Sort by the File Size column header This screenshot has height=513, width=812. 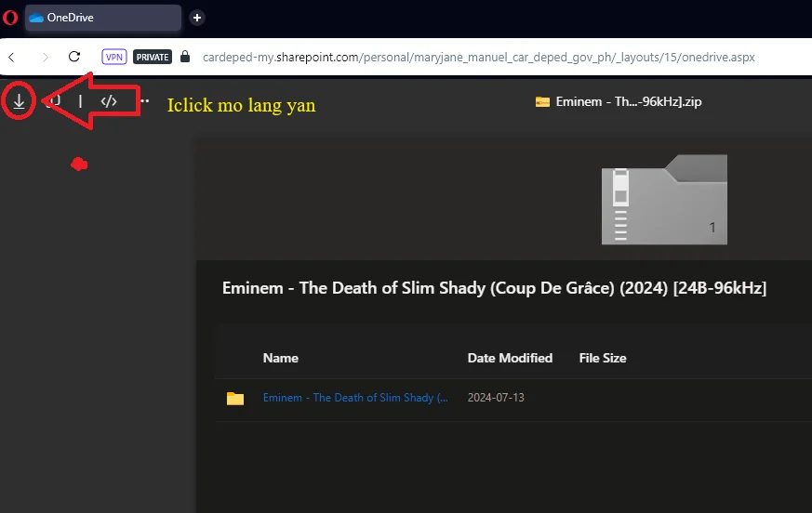tap(603, 358)
